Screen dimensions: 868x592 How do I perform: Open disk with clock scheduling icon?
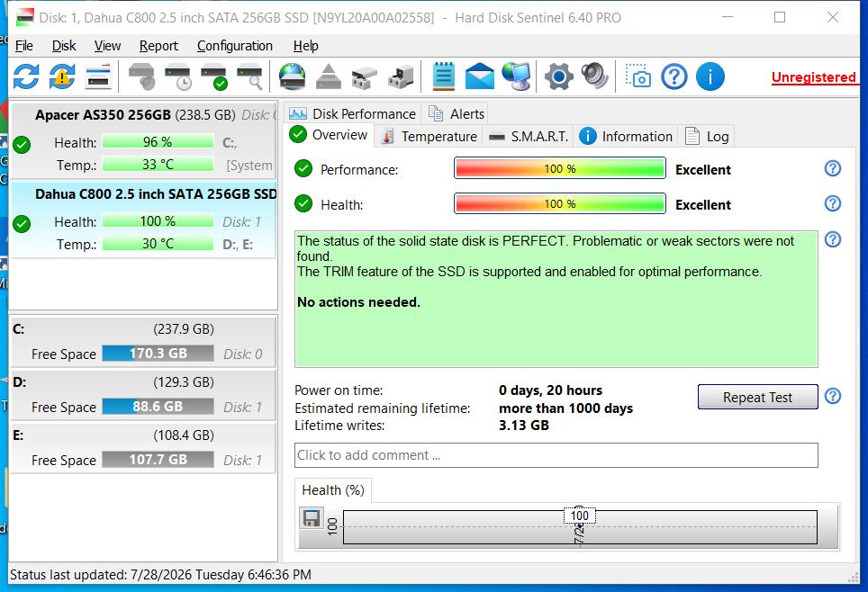[x=177, y=76]
